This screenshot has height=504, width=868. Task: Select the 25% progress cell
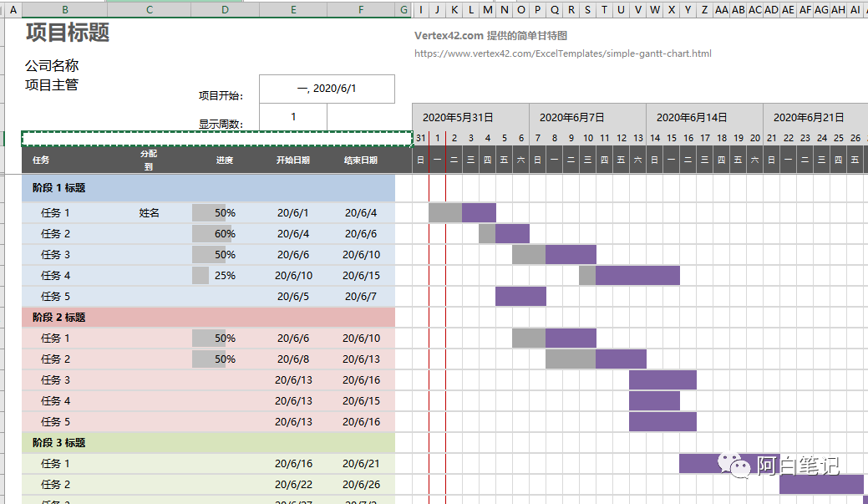(225, 275)
